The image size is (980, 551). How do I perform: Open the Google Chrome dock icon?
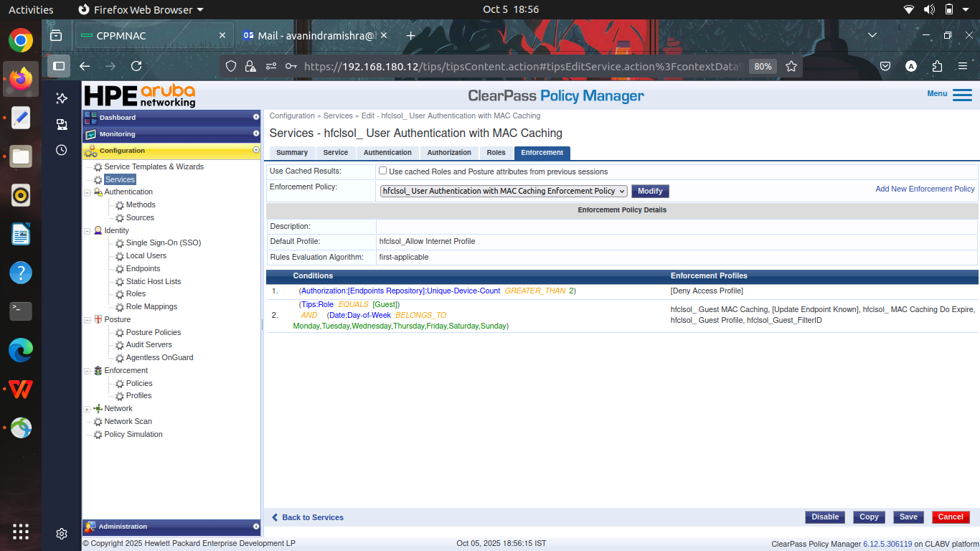point(21,41)
